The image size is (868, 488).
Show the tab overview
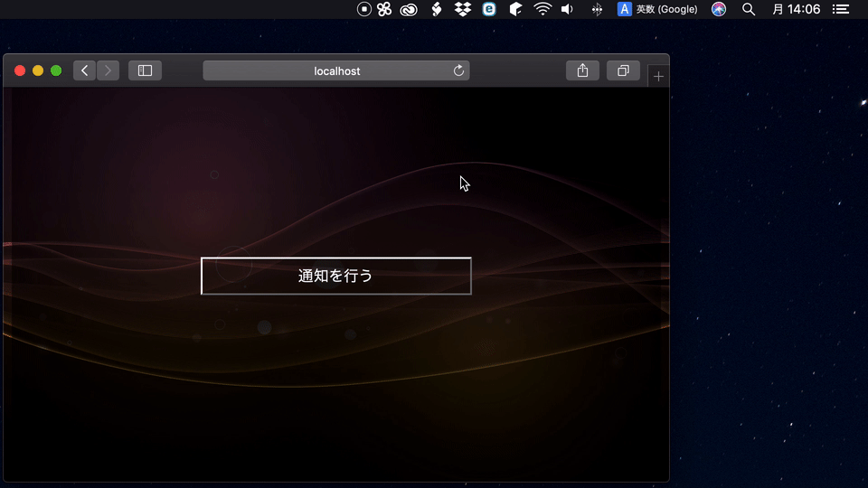coord(623,70)
